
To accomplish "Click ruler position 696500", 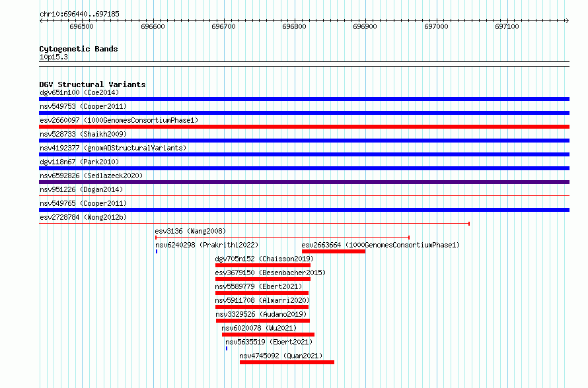I will click(81, 26).
